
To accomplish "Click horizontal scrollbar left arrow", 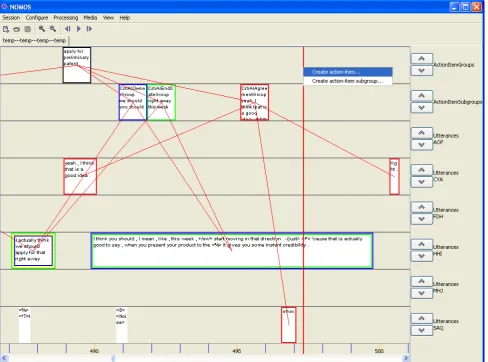I will [3, 358].
